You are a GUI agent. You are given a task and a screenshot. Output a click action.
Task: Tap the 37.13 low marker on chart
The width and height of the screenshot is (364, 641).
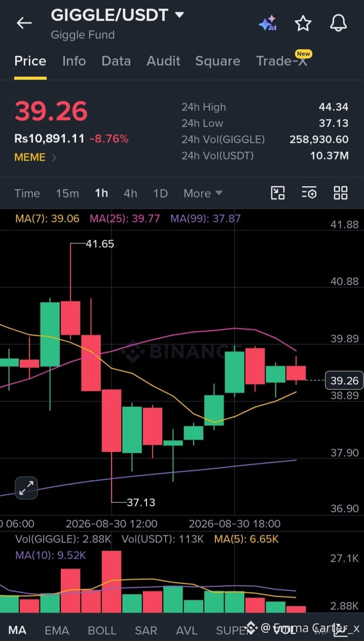(x=141, y=503)
